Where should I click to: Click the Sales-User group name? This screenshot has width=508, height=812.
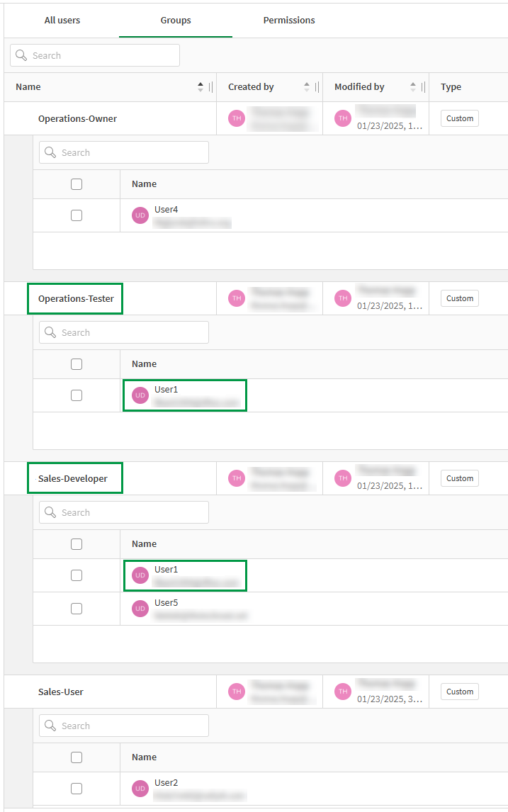click(x=61, y=691)
